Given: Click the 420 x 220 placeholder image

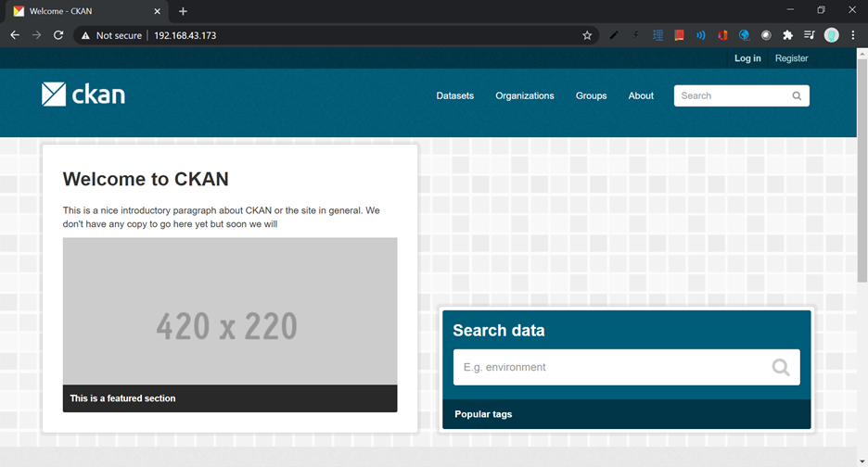Looking at the screenshot, I should point(230,311).
